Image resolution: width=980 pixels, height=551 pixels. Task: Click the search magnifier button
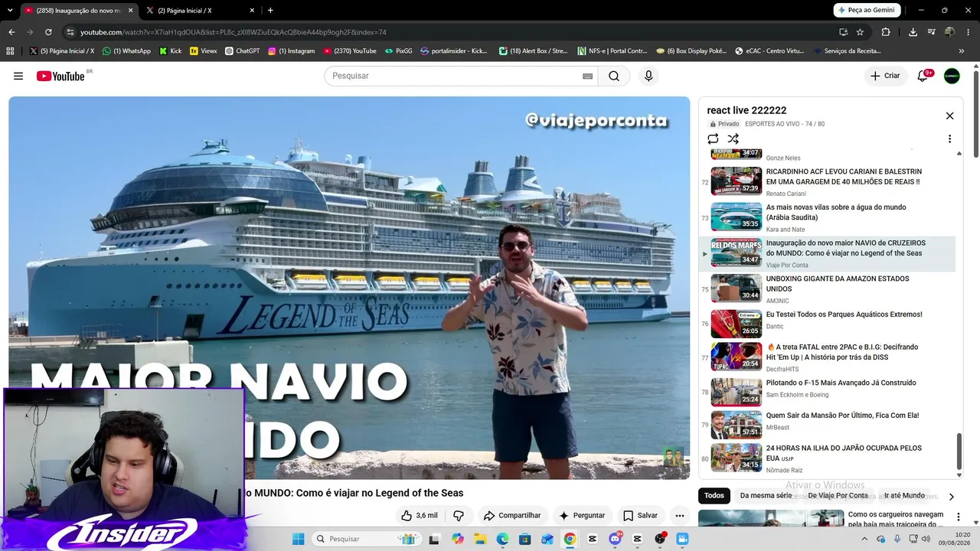pyautogui.click(x=614, y=76)
